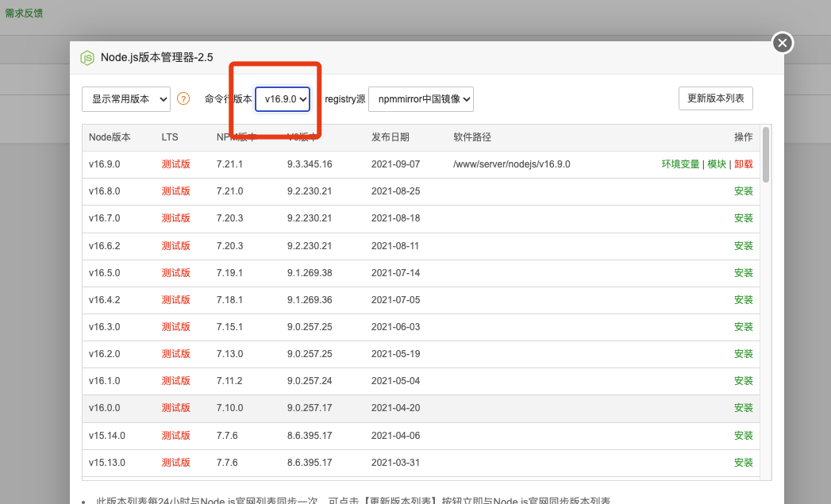Image resolution: width=831 pixels, height=504 pixels.
Task: Click release date 2021-03-31
Action: tap(395, 463)
